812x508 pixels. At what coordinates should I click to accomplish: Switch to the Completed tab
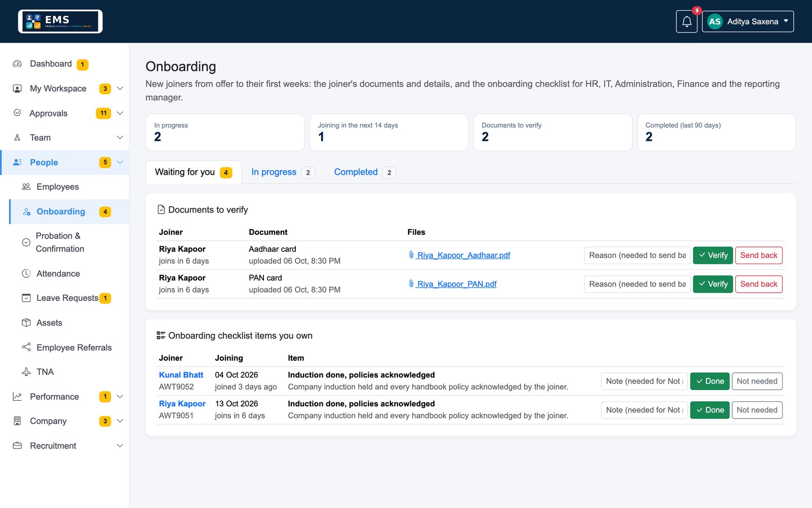tap(364, 172)
